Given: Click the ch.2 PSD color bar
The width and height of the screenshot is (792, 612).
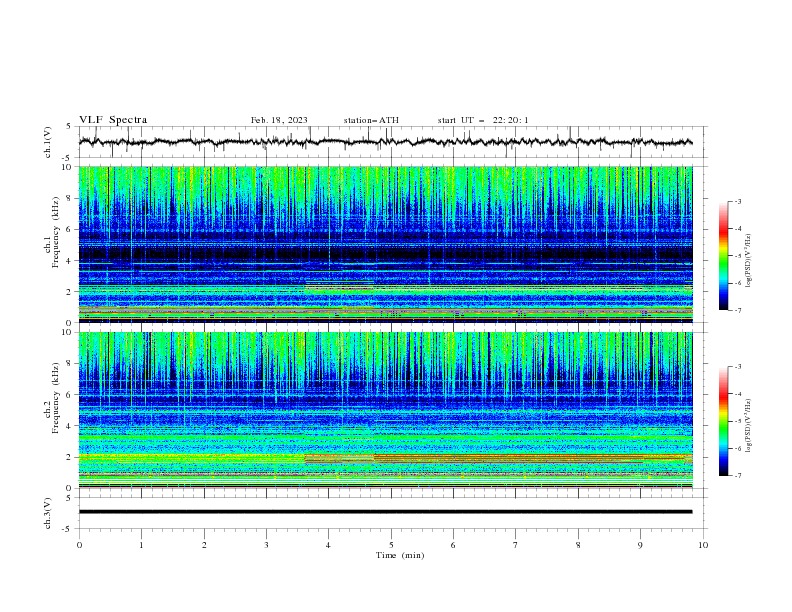Looking at the screenshot, I should point(723,421).
